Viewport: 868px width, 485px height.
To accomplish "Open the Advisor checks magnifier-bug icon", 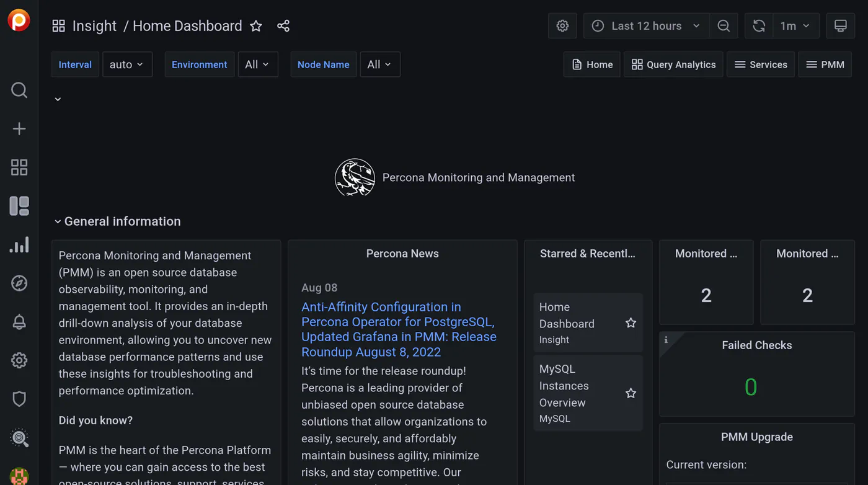I will pos(19,438).
